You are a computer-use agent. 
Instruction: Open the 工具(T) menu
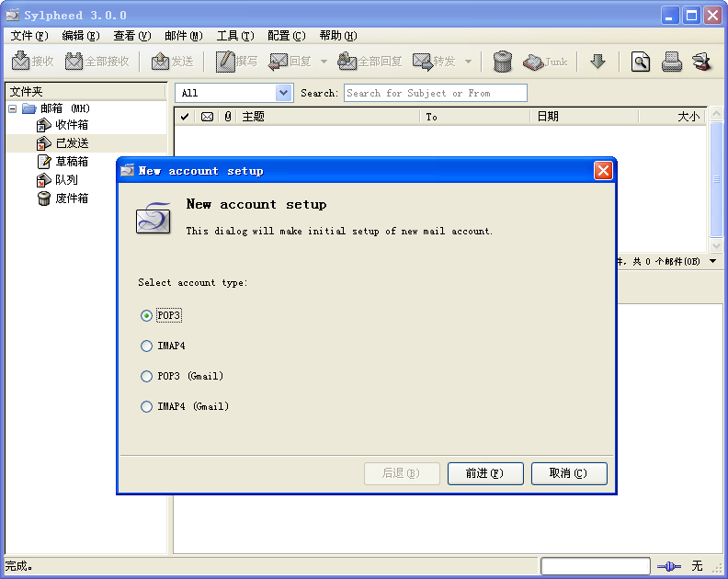pos(235,36)
